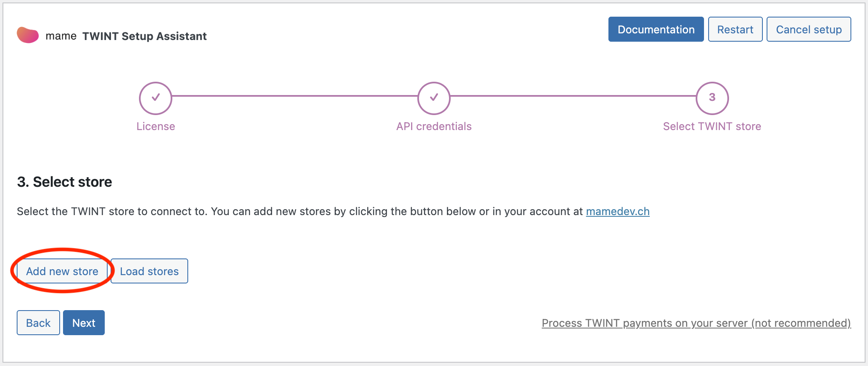Viewport: 868px width, 366px height.
Task: Go Back to the previous step
Action: 38,323
